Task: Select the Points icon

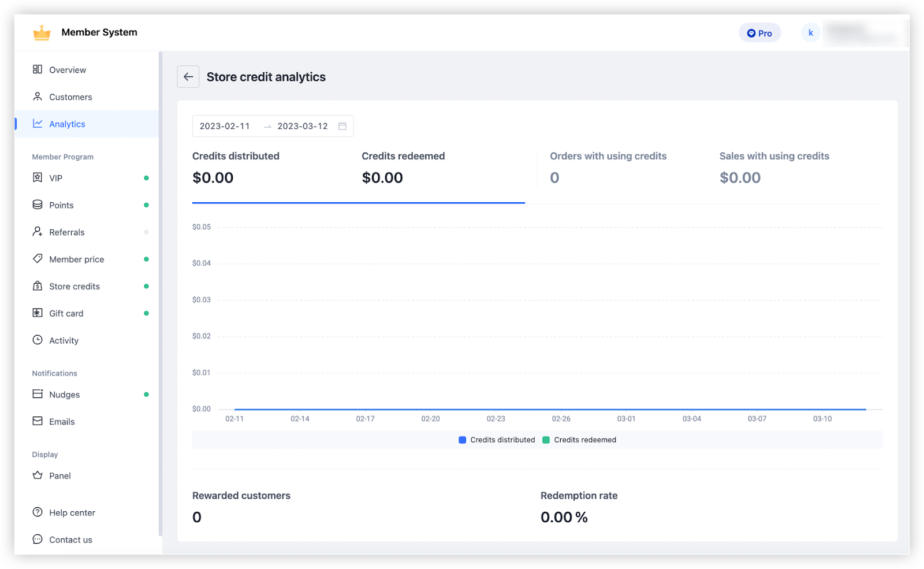Action: click(x=37, y=204)
